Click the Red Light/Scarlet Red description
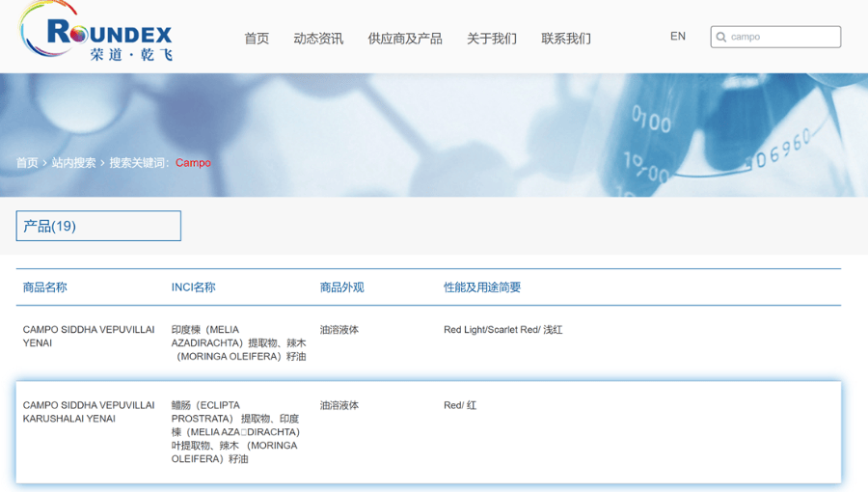868x492 pixels. coord(502,330)
